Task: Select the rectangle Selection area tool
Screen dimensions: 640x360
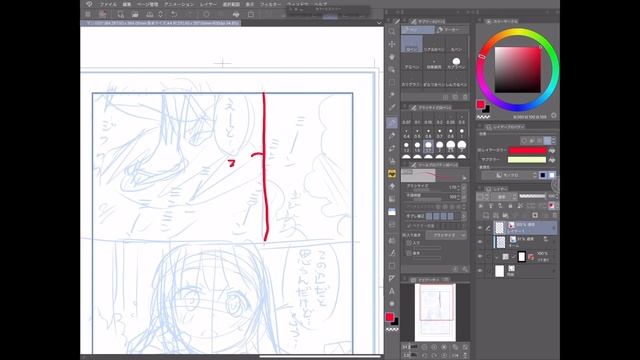Action: pos(392,82)
